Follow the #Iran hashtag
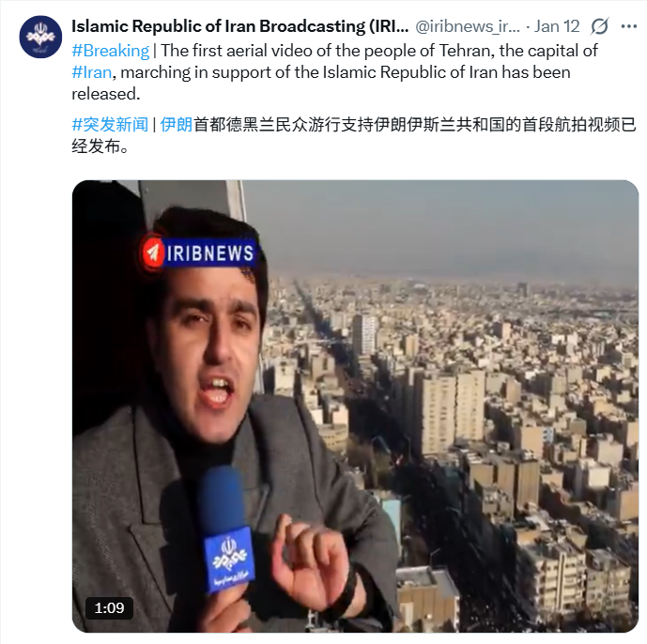The height and width of the screenshot is (644, 647). [x=92, y=72]
